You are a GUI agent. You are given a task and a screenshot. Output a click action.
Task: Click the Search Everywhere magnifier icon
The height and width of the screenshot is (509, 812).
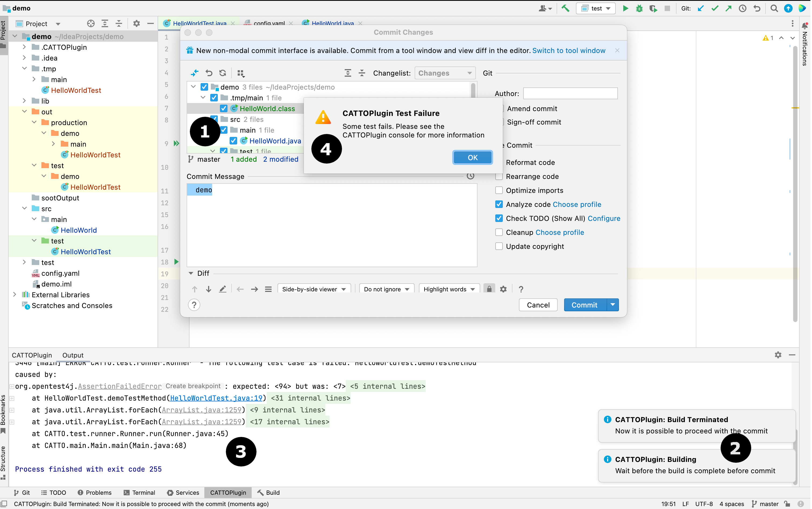click(774, 8)
